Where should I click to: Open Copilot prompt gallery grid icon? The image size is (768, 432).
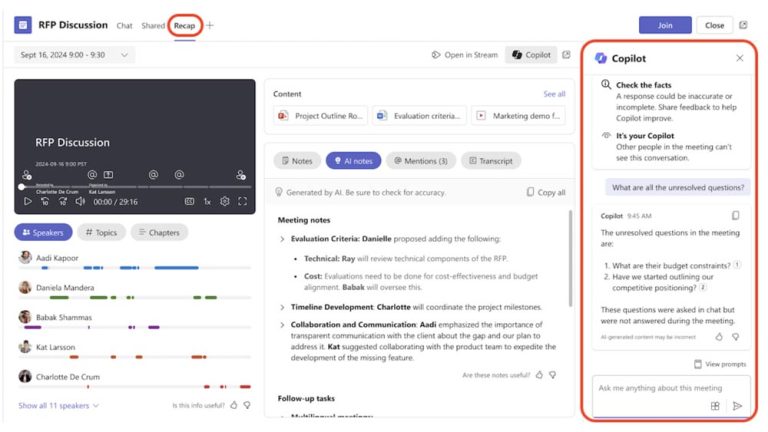click(x=715, y=406)
